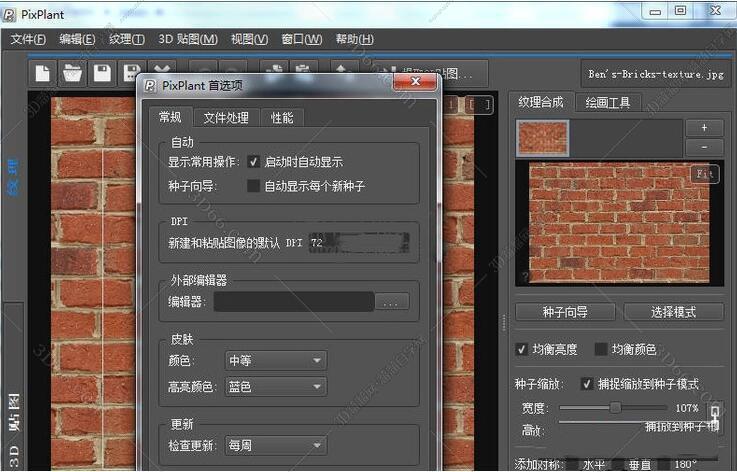
Task: Click the 选择模式 button
Action: (673, 312)
